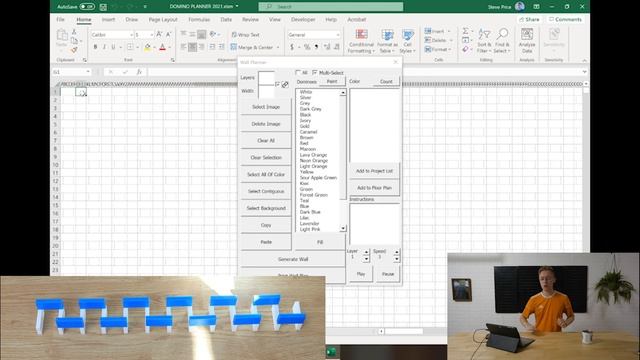Click the Select Contiguous button
The height and width of the screenshot is (360, 640).
(x=266, y=191)
